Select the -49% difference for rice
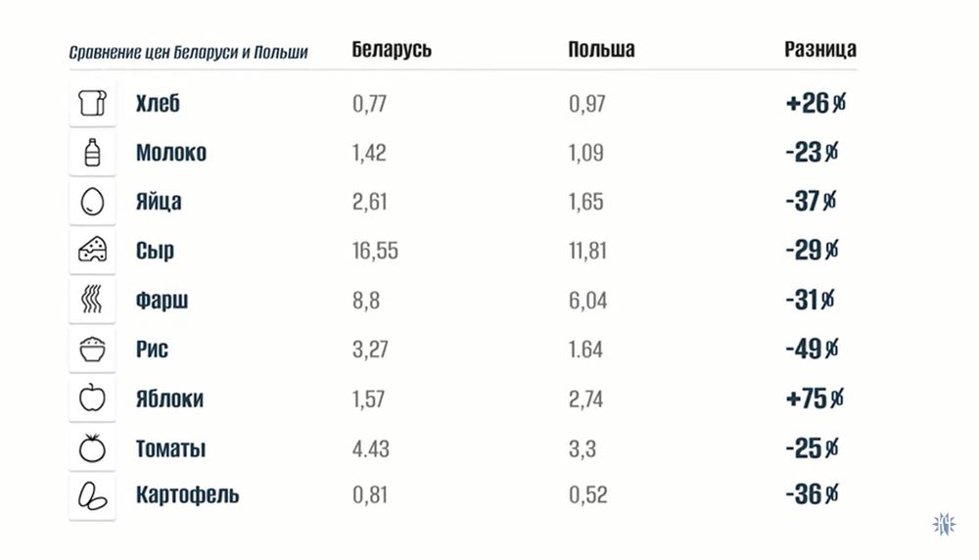The height and width of the screenshot is (560, 979). point(813,349)
